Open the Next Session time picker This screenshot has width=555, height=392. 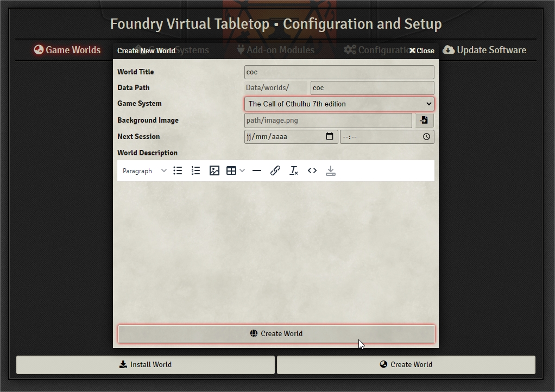click(426, 137)
